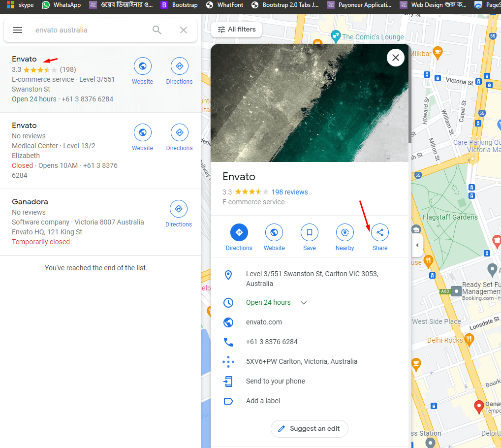The height and width of the screenshot is (448, 501).
Task: Click envato.com website entry
Action: pos(264,322)
